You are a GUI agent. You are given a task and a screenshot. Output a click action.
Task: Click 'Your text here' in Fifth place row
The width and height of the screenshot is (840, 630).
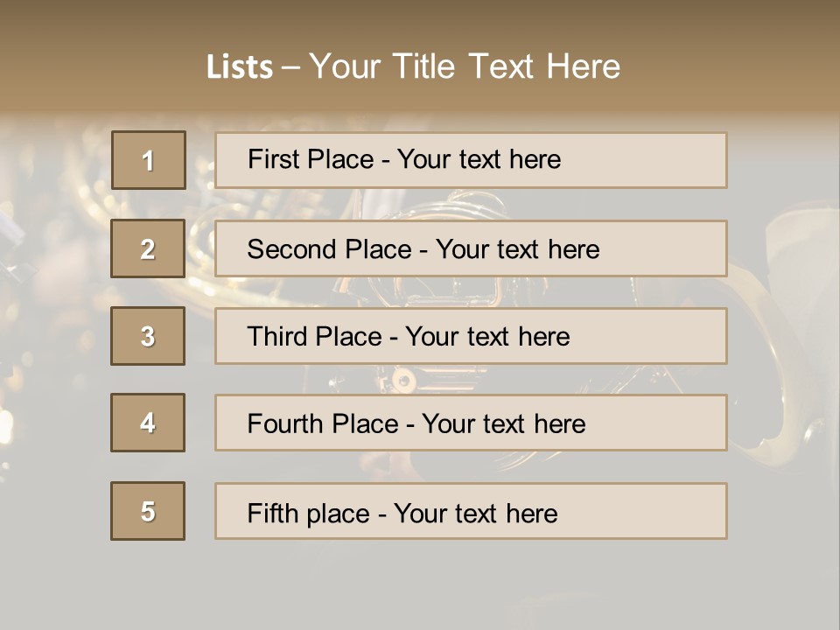(475, 513)
